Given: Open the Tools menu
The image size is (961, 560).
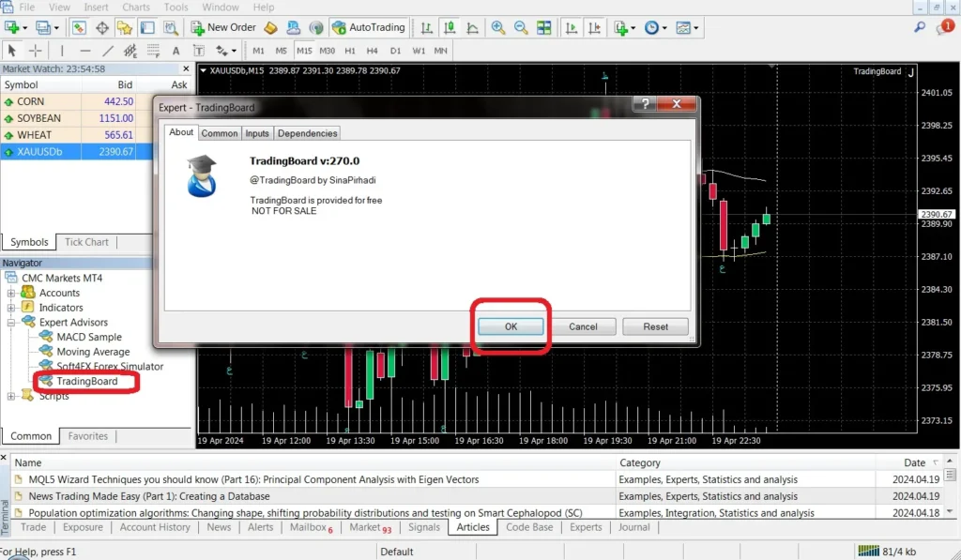Looking at the screenshot, I should click(175, 8).
